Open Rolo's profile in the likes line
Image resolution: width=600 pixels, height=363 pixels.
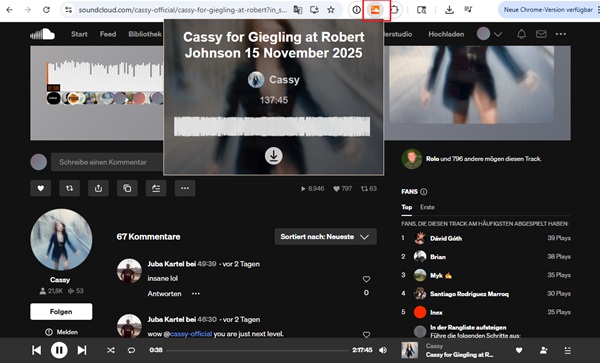click(x=432, y=159)
